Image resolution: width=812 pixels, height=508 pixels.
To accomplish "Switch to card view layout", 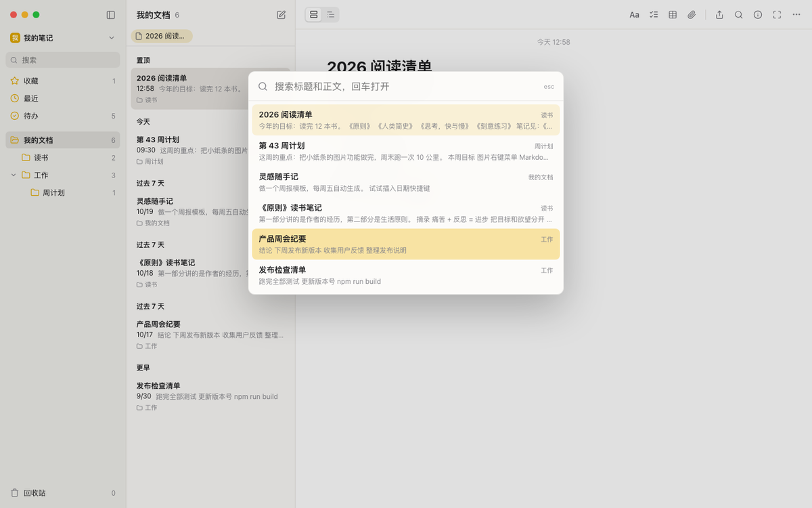I will pos(313,15).
